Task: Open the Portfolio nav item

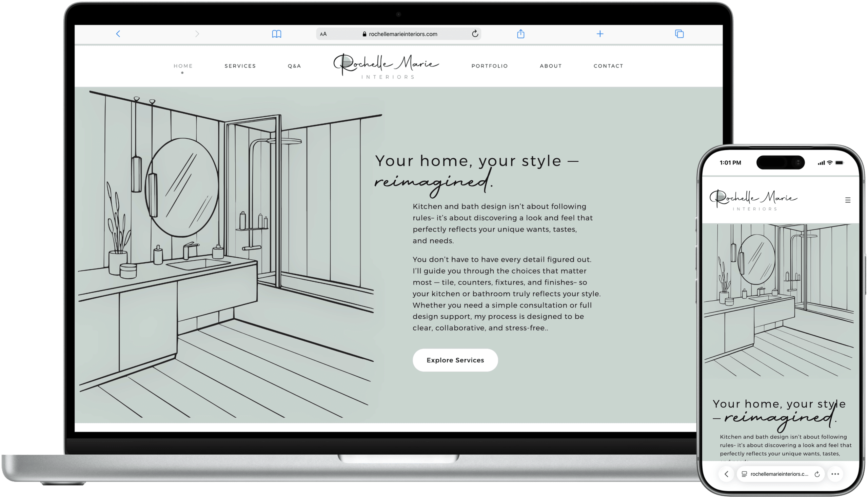Action: click(489, 66)
